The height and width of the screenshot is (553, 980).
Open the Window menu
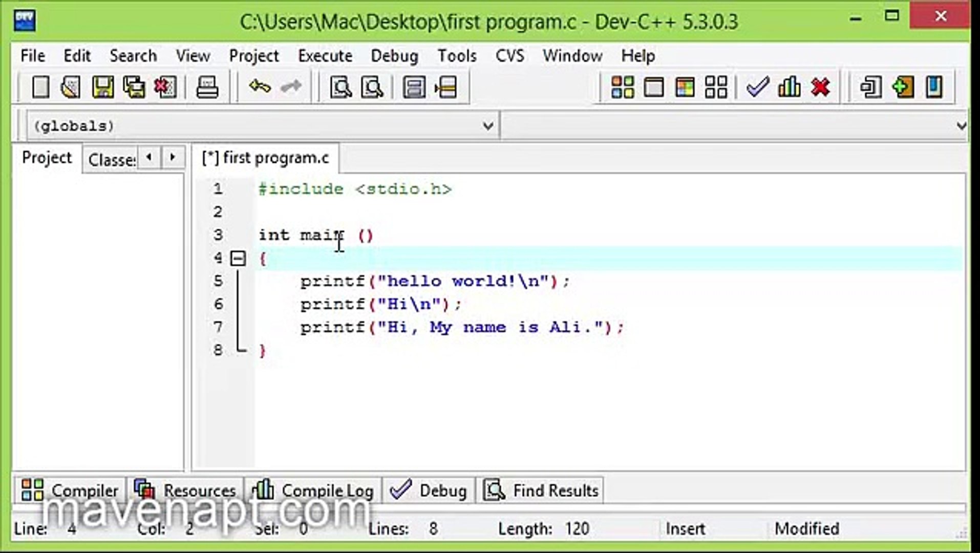(x=572, y=55)
